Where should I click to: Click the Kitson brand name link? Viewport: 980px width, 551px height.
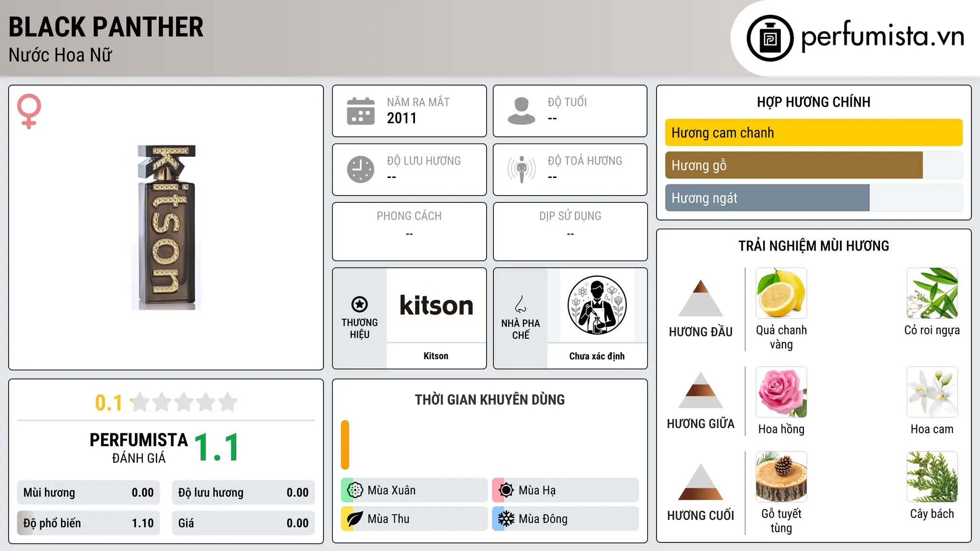pos(436,356)
